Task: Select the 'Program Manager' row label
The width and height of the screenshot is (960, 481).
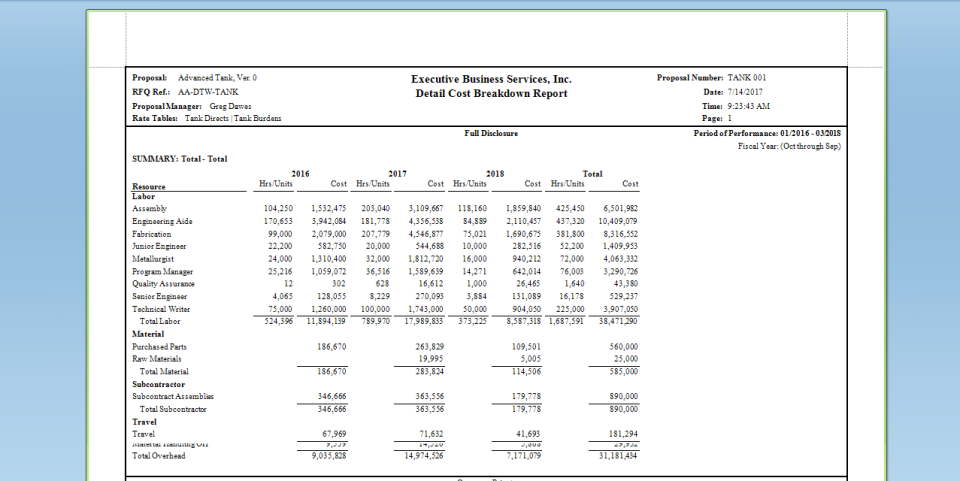Action: pos(163,272)
